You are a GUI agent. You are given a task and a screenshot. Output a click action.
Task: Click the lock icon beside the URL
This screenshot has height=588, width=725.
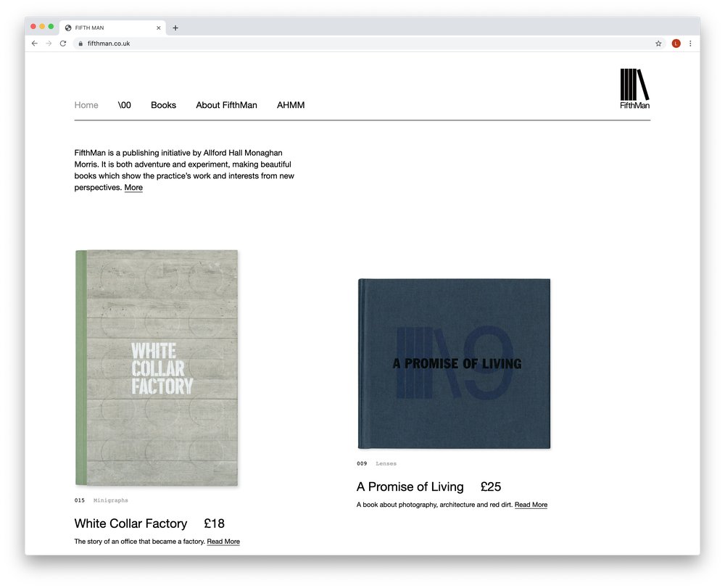click(x=80, y=44)
